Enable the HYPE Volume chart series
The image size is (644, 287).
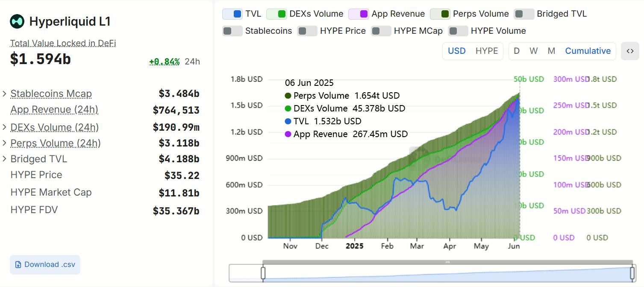pyautogui.click(x=458, y=31)
